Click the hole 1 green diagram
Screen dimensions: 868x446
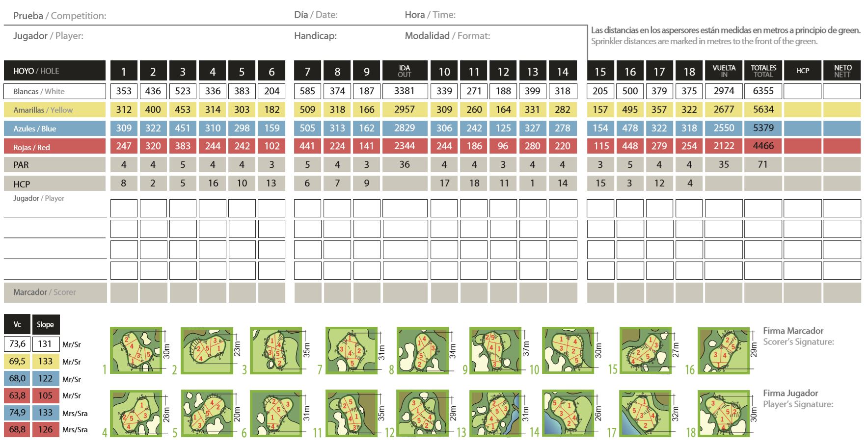136,350
